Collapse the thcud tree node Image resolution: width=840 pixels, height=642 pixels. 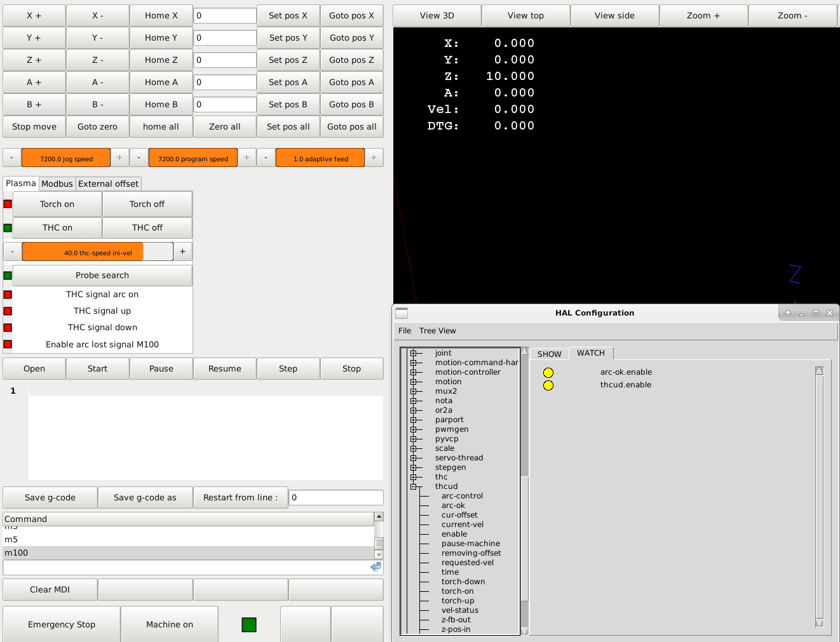413,486
